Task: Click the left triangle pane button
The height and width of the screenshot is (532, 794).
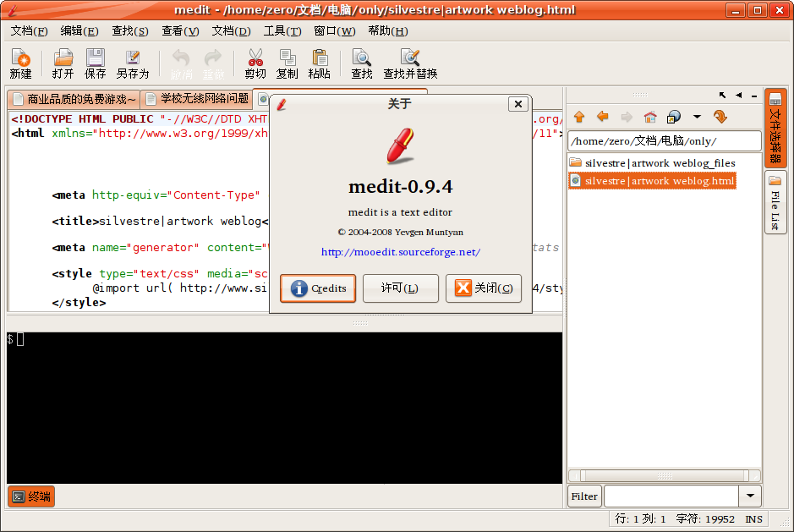Action: (739, 95)
